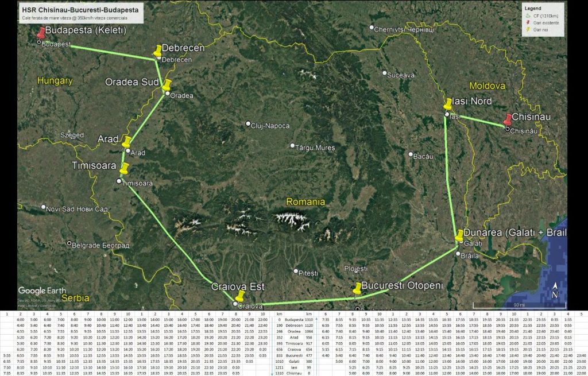Click the north compass arrow icon
Screen dimensions: 588x376
[x=555, y=291]
